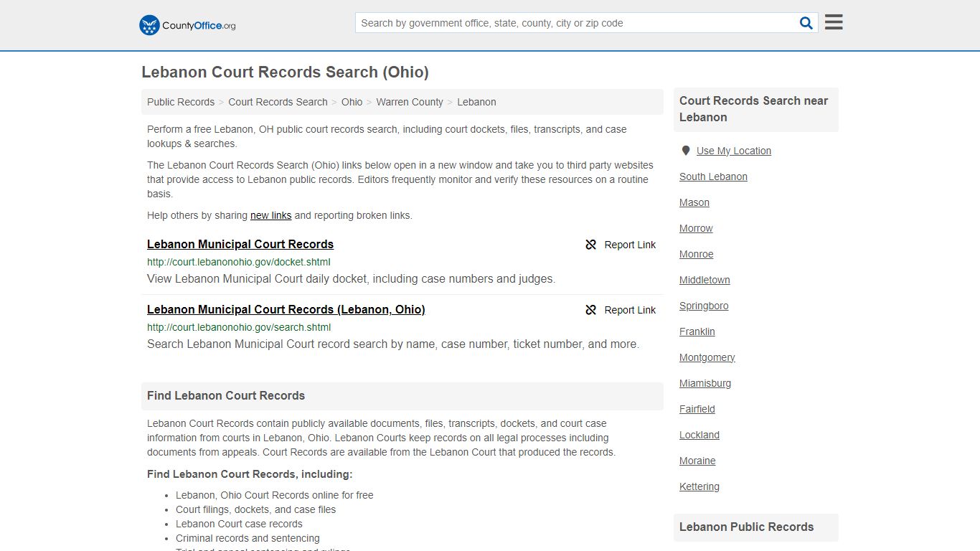The width and height of the screenshot is (980, 551).
Task: Click 'Criminal records and sentencing' bullet
Action: coord(248,538)
